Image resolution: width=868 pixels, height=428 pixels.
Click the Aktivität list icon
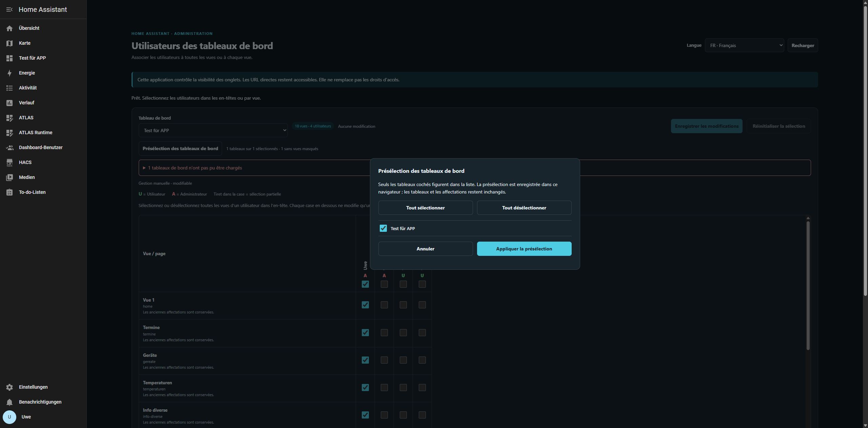pos(9,88)
